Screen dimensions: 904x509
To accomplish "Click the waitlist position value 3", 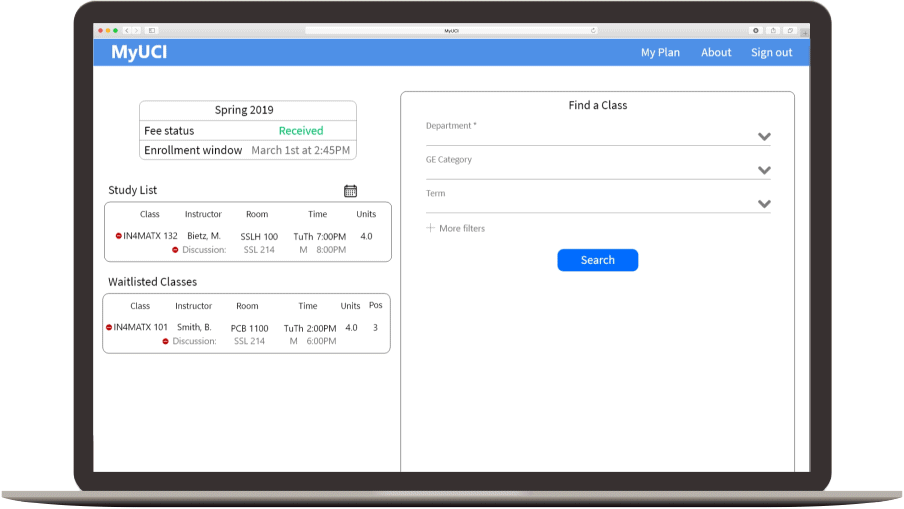I will [375, 327].
